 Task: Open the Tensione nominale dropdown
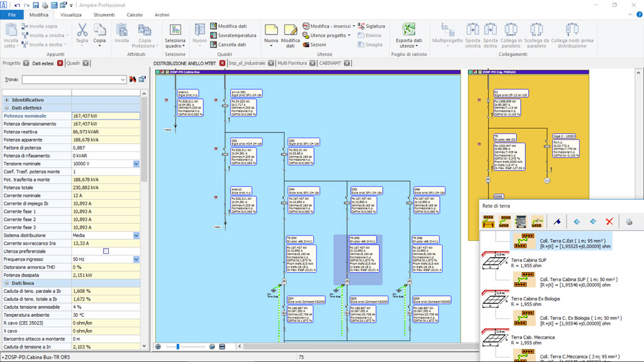(x=136, y=164)
